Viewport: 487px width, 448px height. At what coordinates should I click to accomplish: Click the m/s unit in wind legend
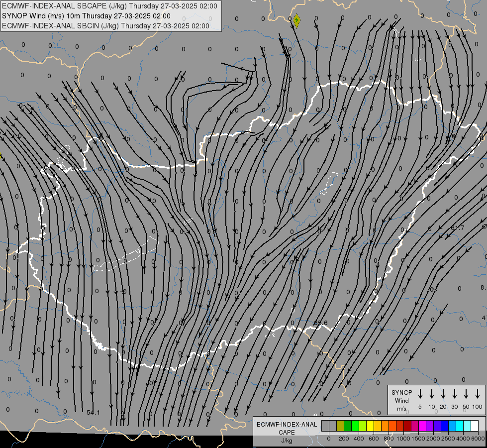coord(401,409)
